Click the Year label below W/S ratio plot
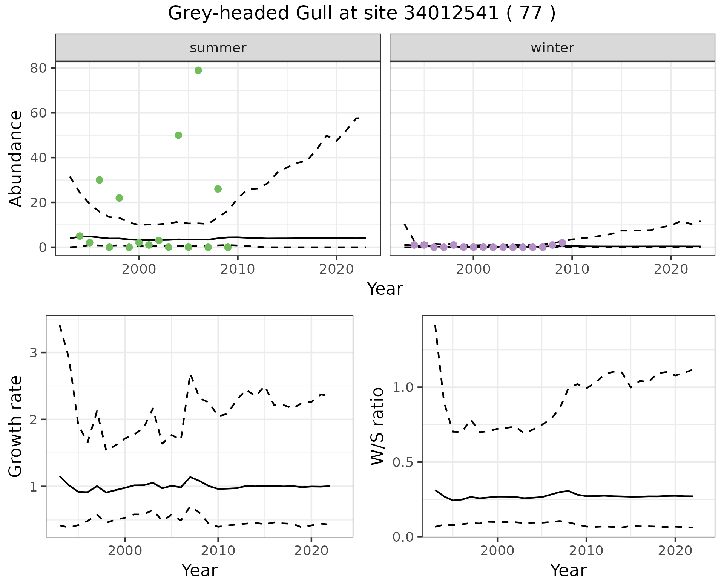The image size is (724, 588). [x=568, y=570]
